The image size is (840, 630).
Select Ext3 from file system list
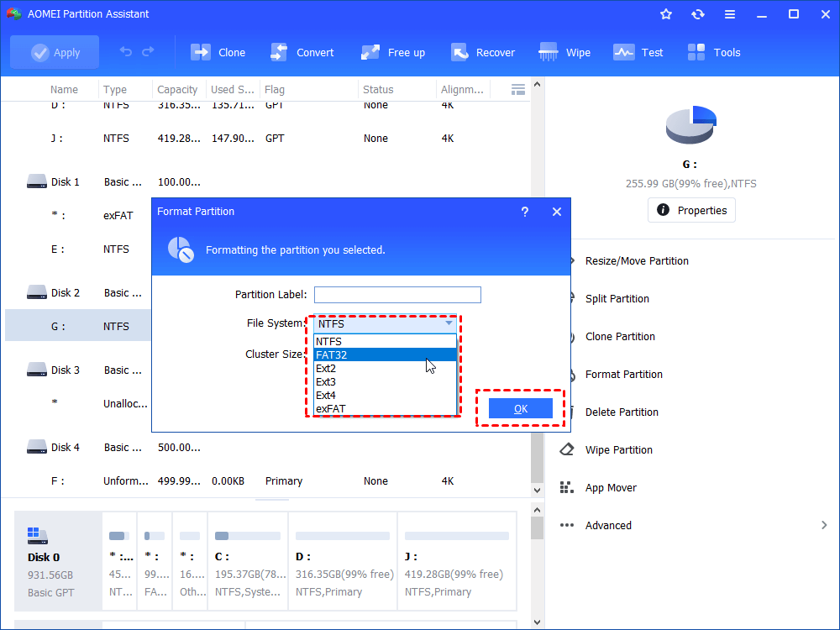tap(385, 381)
